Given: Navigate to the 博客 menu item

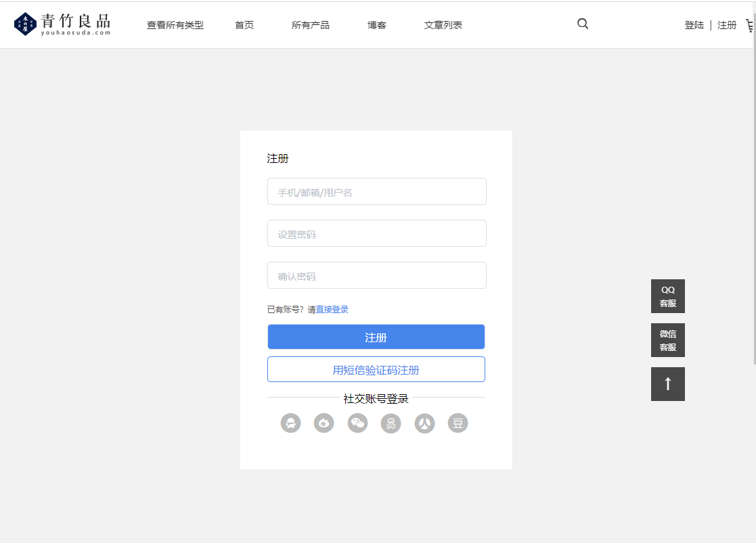Looking at the screenshot, I should pyautogui.click(x=377, y=25).
